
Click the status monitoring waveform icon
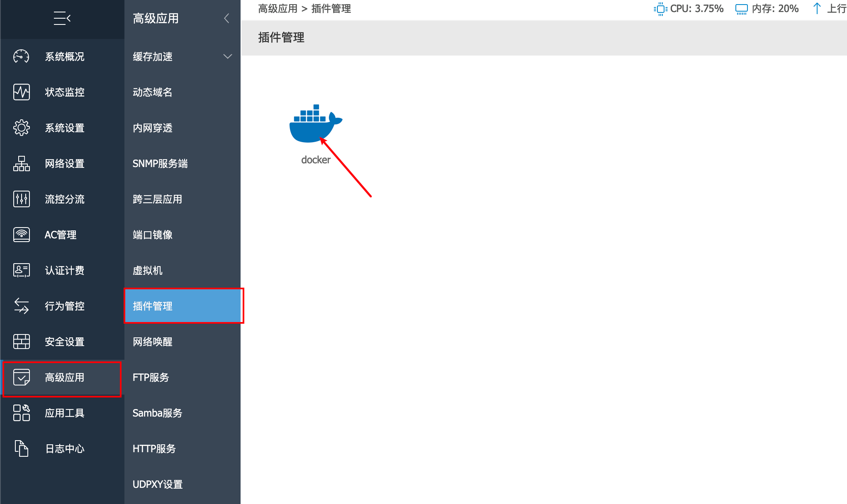click(x=21, y=92)
